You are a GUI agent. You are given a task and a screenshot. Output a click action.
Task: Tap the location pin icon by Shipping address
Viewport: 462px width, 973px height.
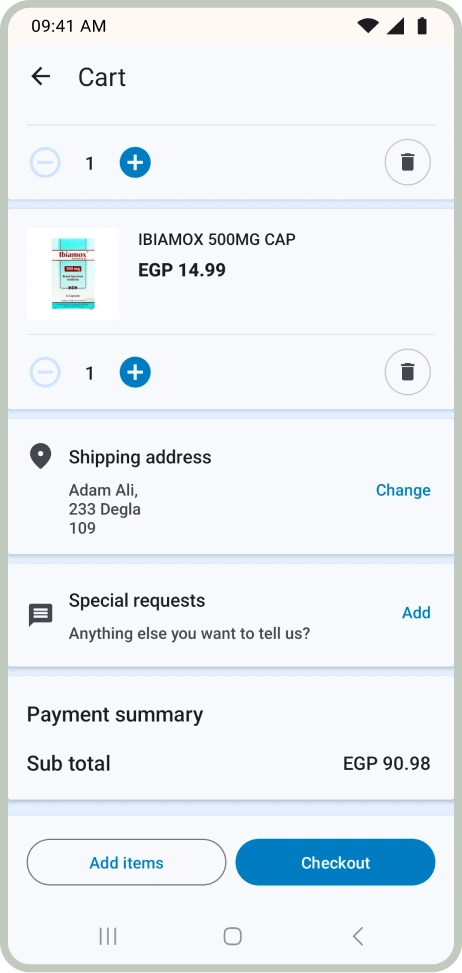[x=40, y=456]
